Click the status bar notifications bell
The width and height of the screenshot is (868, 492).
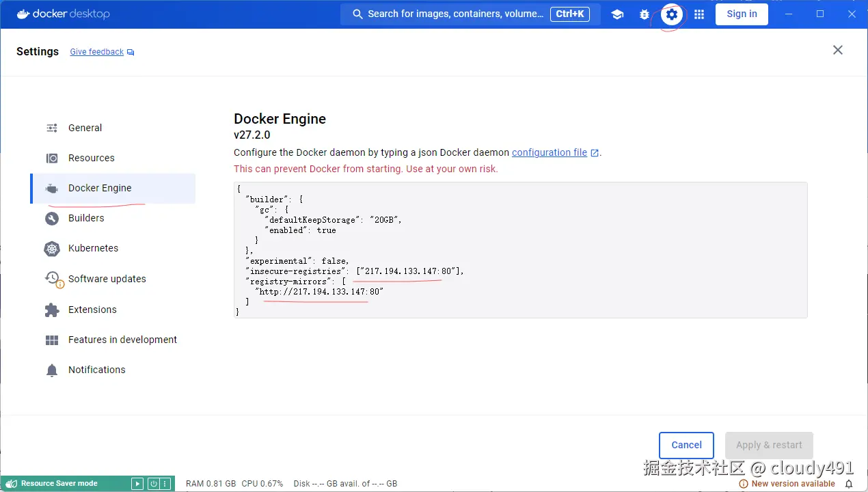(x=849, y=484)
